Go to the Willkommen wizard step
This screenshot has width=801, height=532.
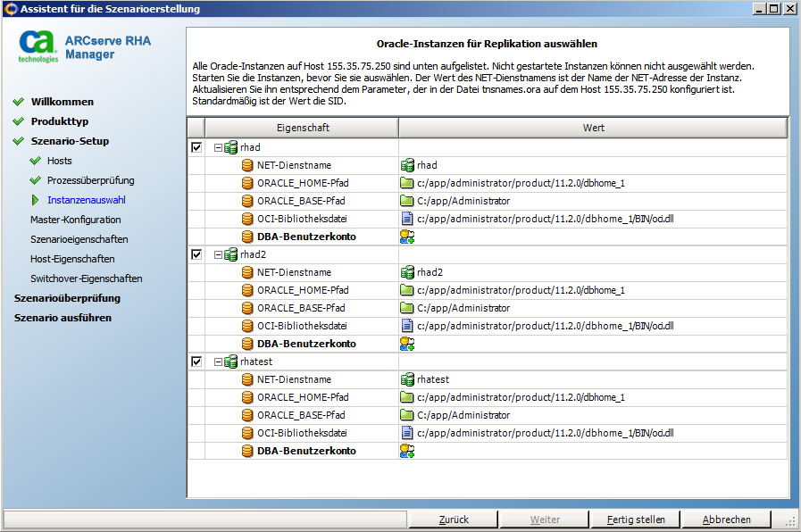(63, 102)
